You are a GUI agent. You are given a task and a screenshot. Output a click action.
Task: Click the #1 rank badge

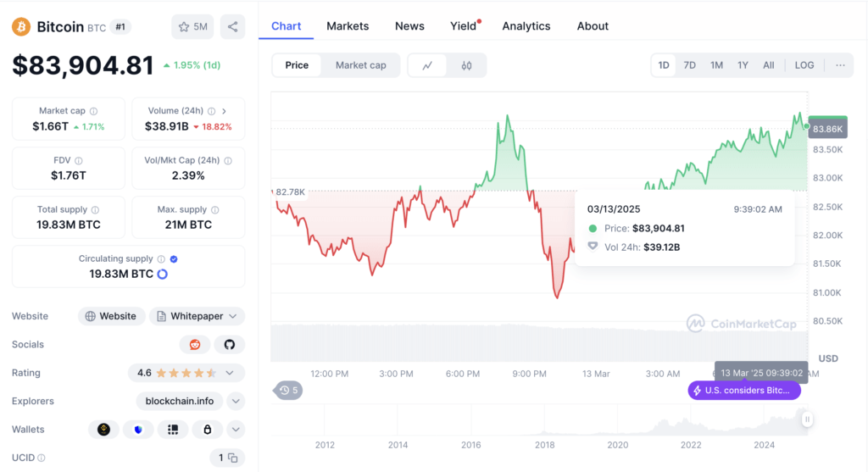(x=120, y=26)
